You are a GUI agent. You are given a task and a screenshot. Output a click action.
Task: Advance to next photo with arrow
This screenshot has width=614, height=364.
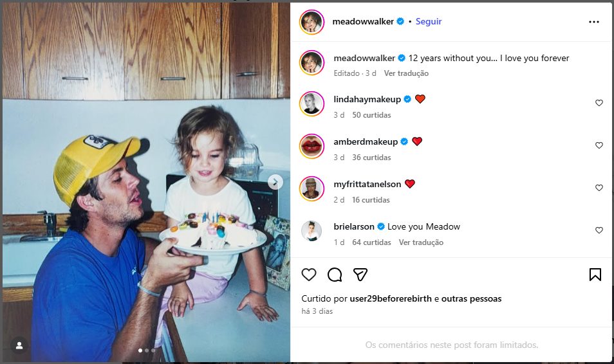275,182
